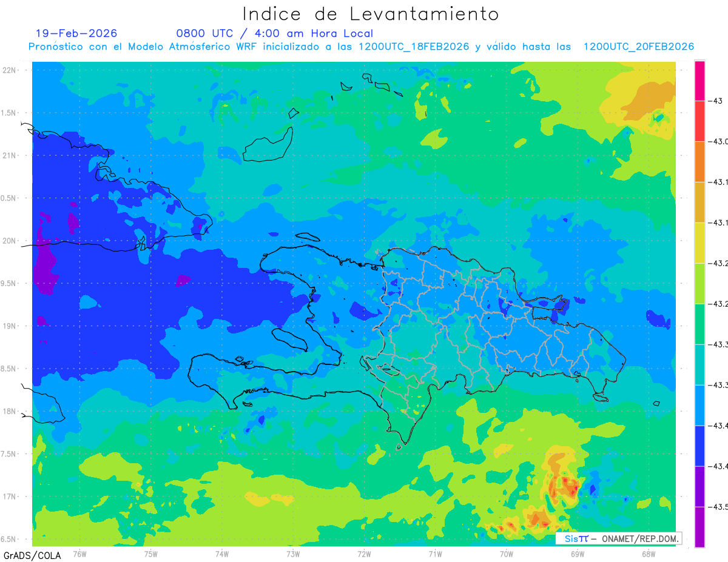This screenshot has height=562, width=728.
Task: Click the "22N" latitude label
Action: point(10,70)
